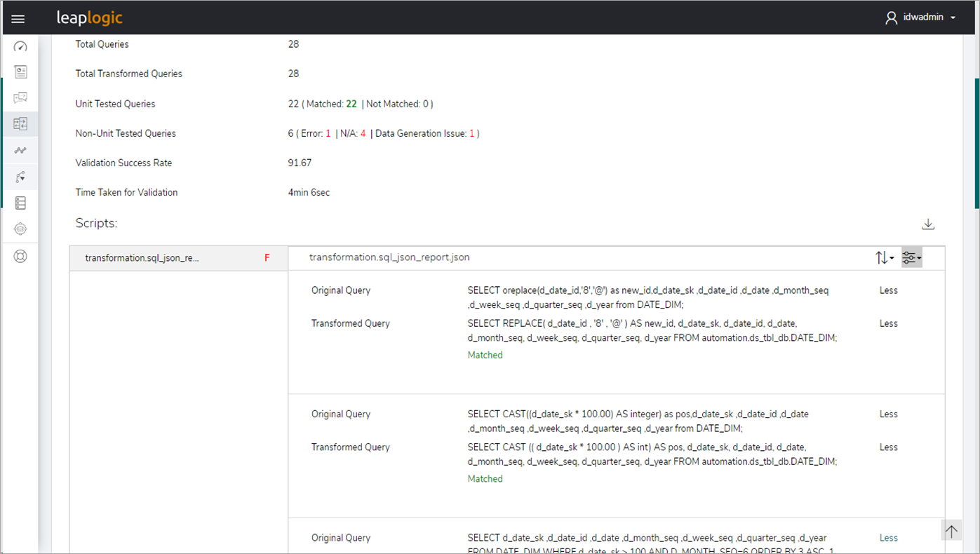
Task: Select the lineage flow icon in sidebar
Action: tap(20, 177)
